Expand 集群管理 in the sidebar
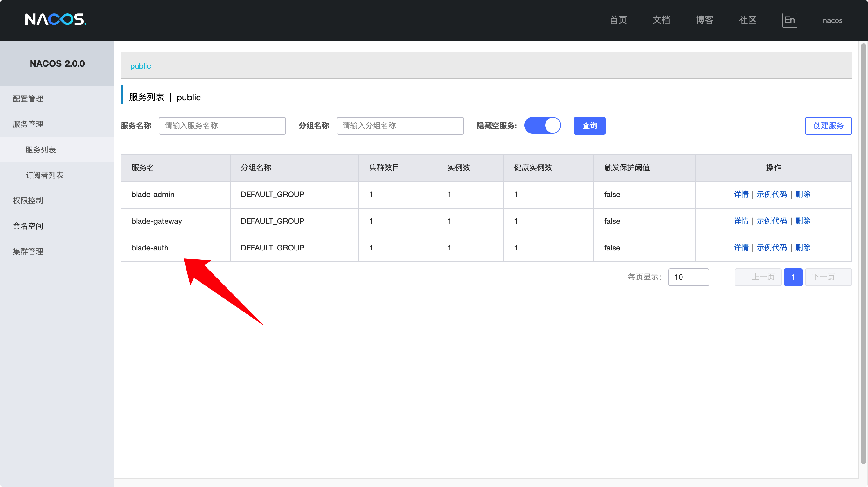This screenshot has height=487, width=868. 57,251
